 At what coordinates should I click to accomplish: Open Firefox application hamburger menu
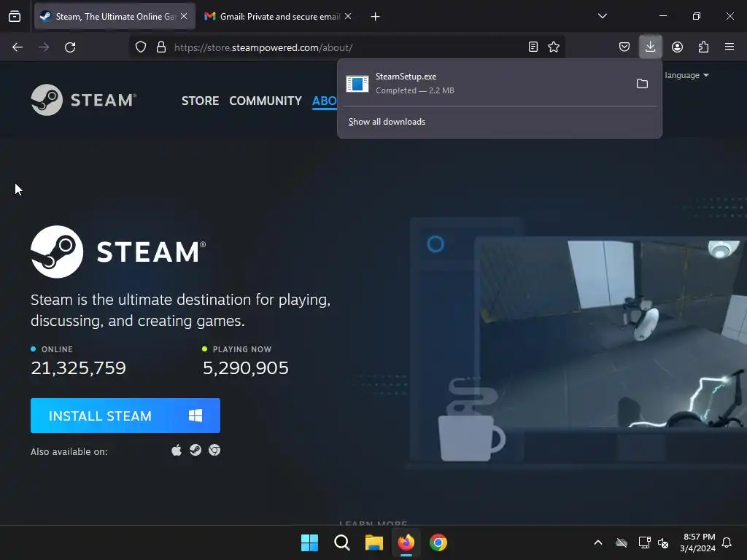pyautogui.click(x=729, y=47)
